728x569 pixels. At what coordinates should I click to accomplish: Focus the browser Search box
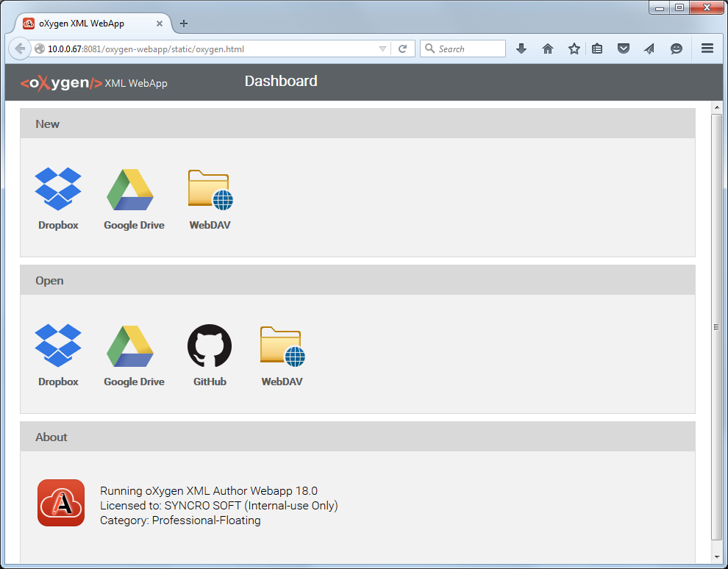point(463,49)
